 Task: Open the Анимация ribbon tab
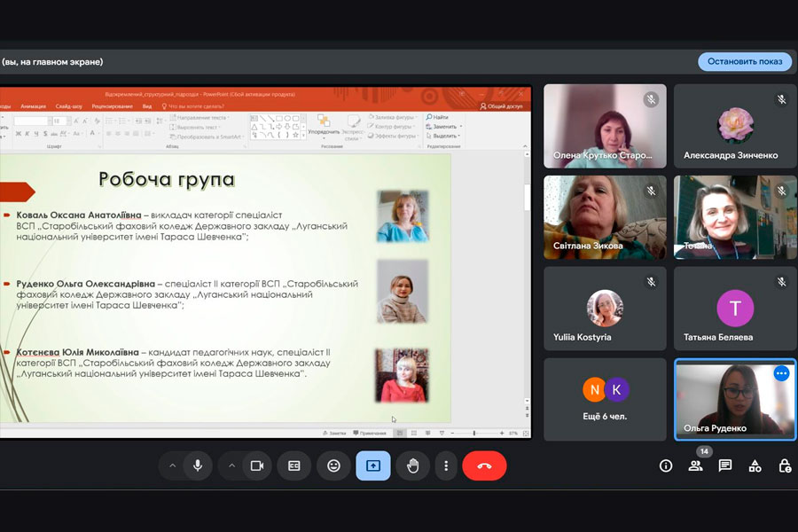(33, 106)
